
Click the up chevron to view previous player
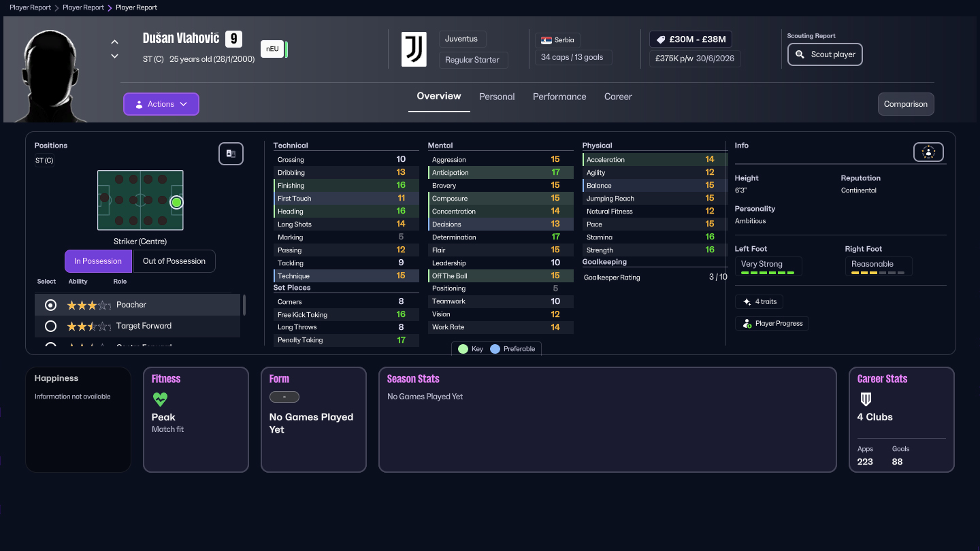click(x=114, y=42)
